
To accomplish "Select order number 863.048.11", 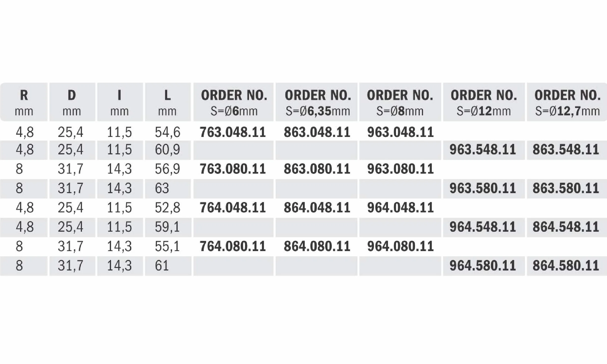I will coord(317,132).
